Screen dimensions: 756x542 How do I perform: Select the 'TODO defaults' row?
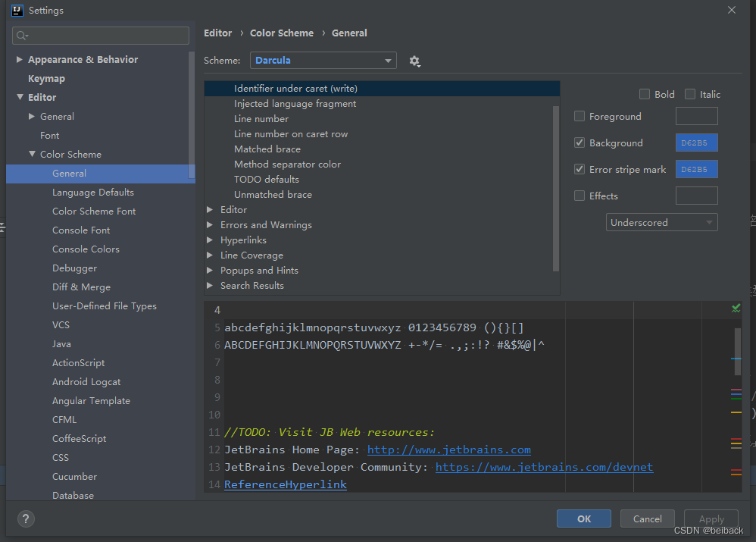(382, 180)
